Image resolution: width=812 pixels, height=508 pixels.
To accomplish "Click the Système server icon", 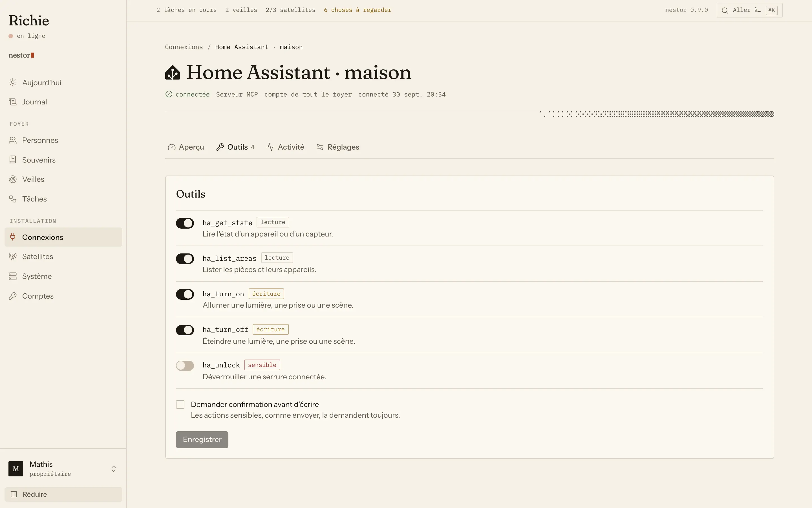I will pos(13,276).
